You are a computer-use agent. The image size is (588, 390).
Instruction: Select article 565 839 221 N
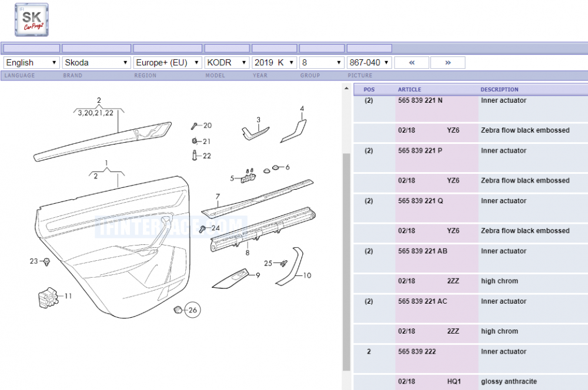pyautogui.click(x=420, y=100)
